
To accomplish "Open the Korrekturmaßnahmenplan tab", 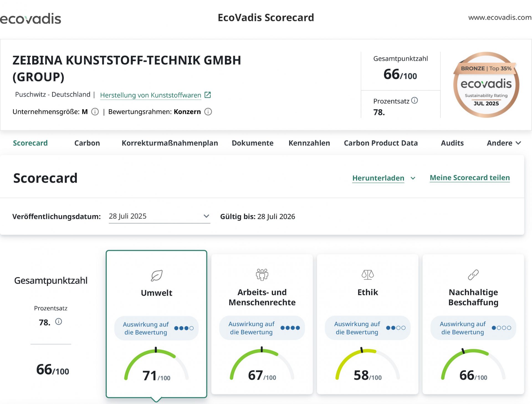I will 170,143.
